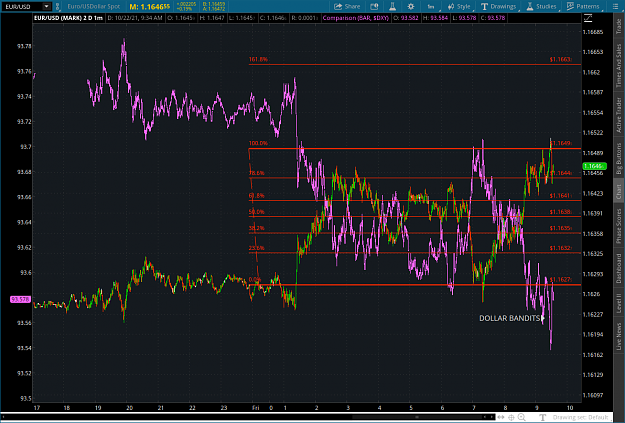Open the Drawing set: Default selector
The image size is (625, 423).
click(580, 417)
